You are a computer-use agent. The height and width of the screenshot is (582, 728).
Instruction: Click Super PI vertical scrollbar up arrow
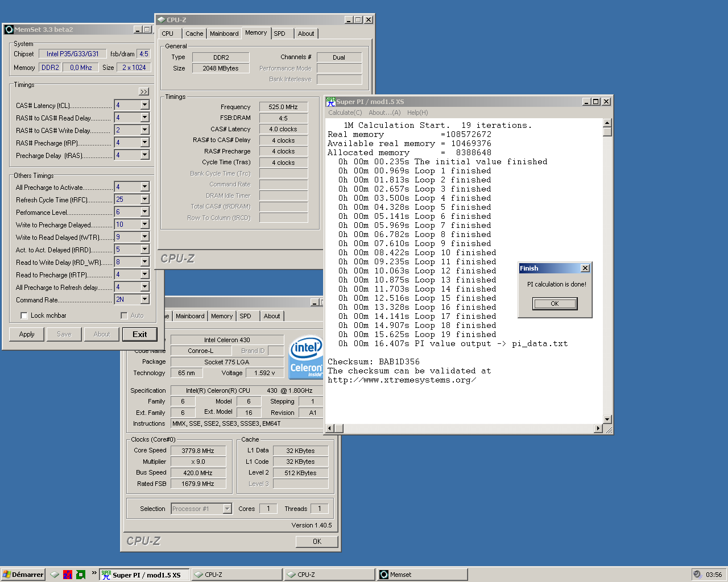coord(607,123)
